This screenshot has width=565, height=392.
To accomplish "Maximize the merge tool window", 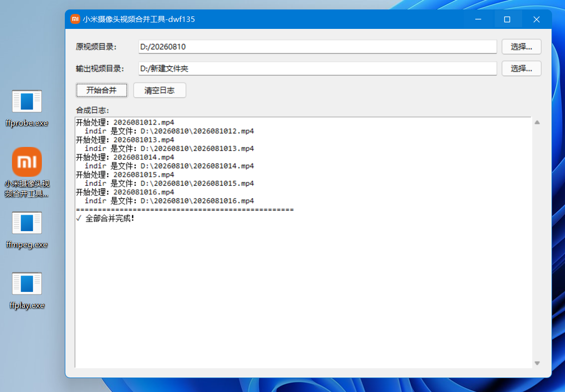I will click(x=507, y=19).
